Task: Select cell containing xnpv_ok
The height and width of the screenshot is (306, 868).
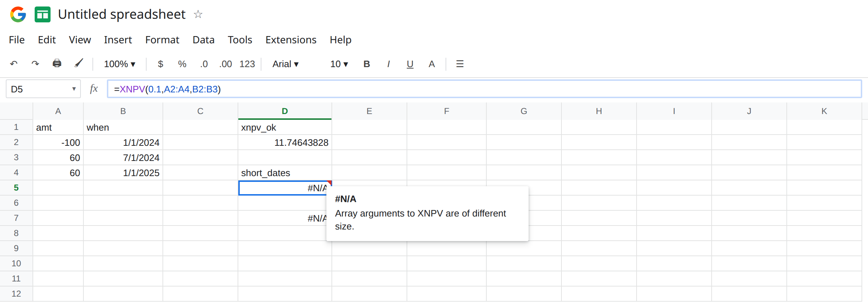Action: [x=285, y=127]
